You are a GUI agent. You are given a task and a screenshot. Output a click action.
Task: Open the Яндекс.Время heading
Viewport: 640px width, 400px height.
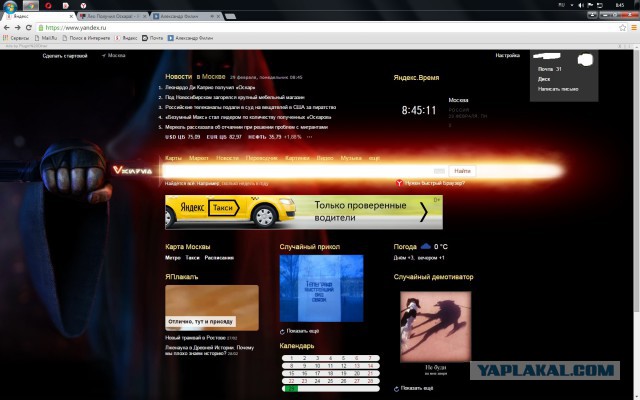(x=416, y=78)
